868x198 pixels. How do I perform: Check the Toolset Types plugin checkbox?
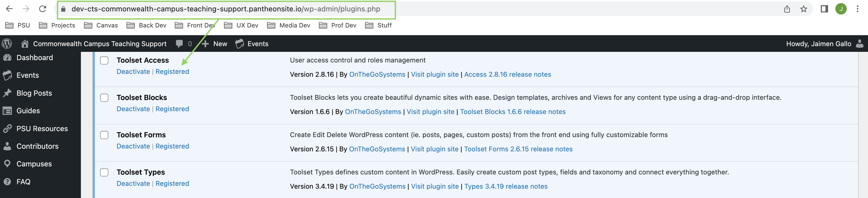(104, 172)
